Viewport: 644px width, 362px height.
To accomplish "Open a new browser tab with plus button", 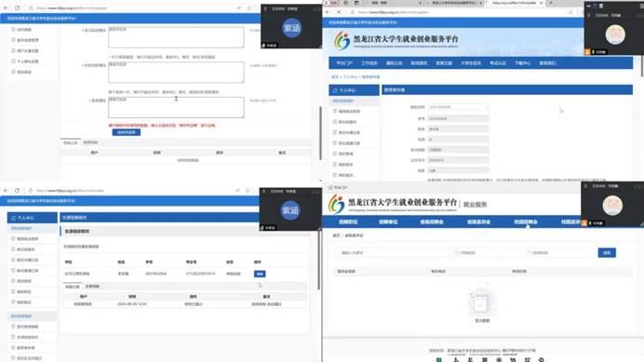I will click(x=551, y=3).
